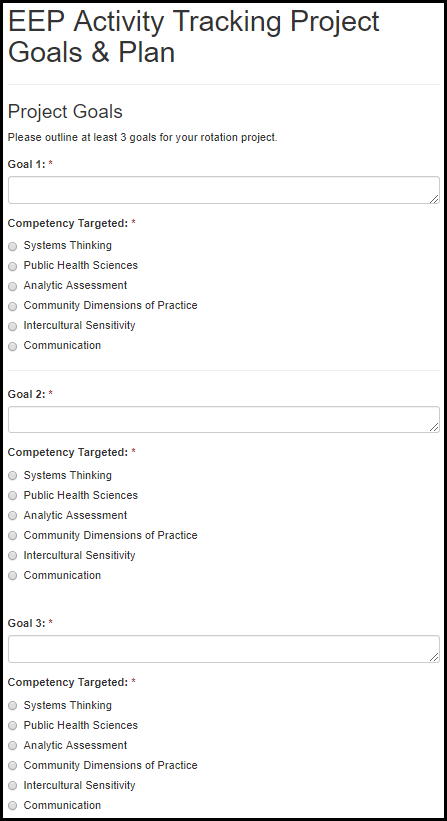Screen dimensions: 447x821
Task: Grab the Goal 1 textarea resize handle
Action: (434, 198)
